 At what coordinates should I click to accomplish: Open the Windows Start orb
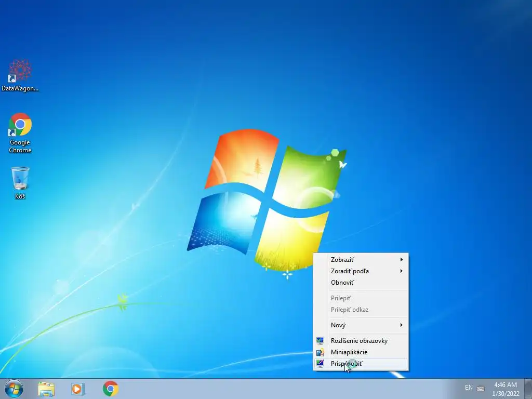(14, 389)
